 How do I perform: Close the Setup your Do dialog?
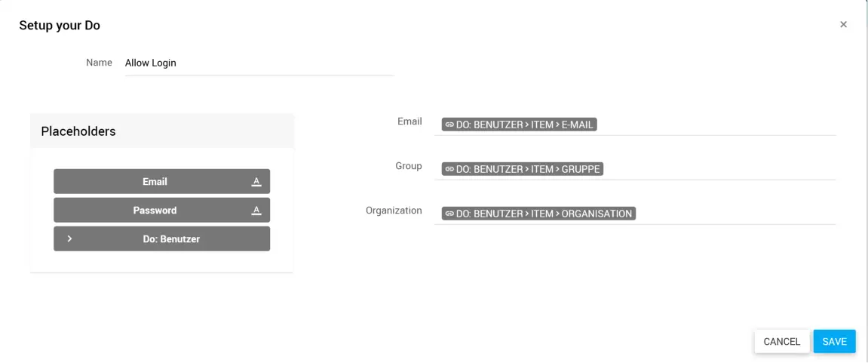(843, 25)
